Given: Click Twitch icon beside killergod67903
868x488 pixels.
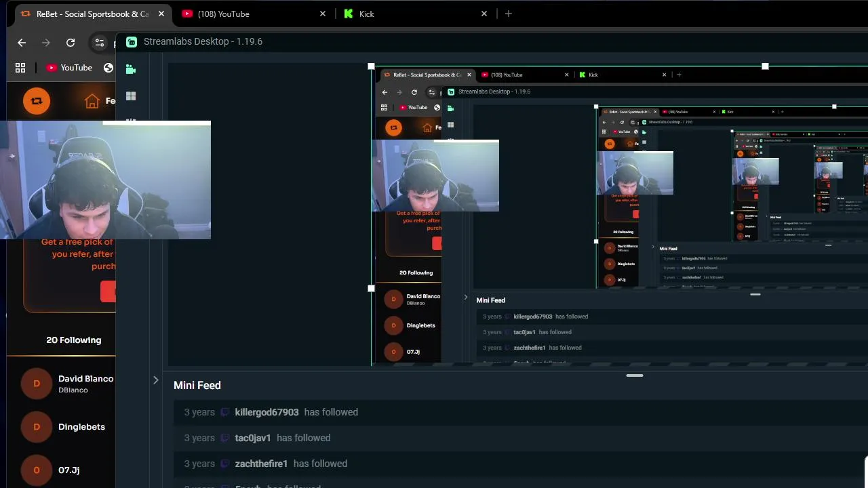Looking at the screenshot, I should [225, 412].
